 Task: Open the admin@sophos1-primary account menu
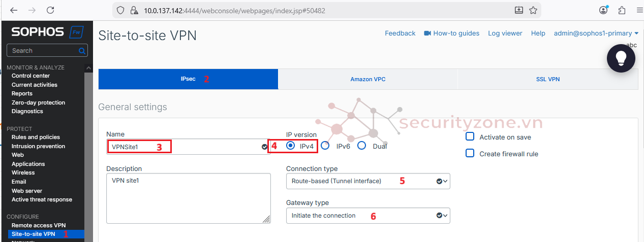596,33
